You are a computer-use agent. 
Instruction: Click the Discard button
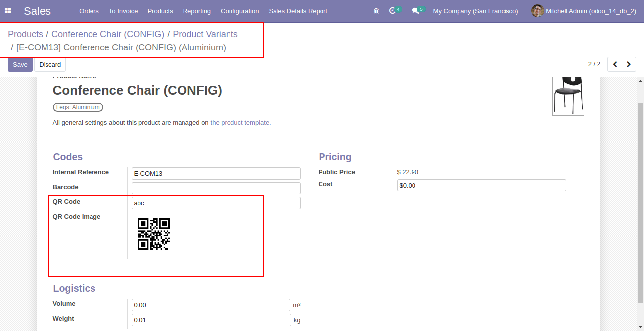pos(50,65)
